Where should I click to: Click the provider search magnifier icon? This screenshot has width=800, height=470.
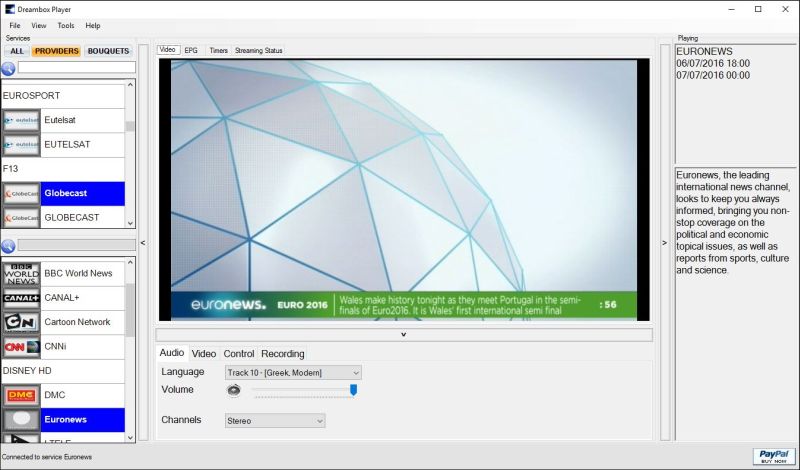point(8,68)
